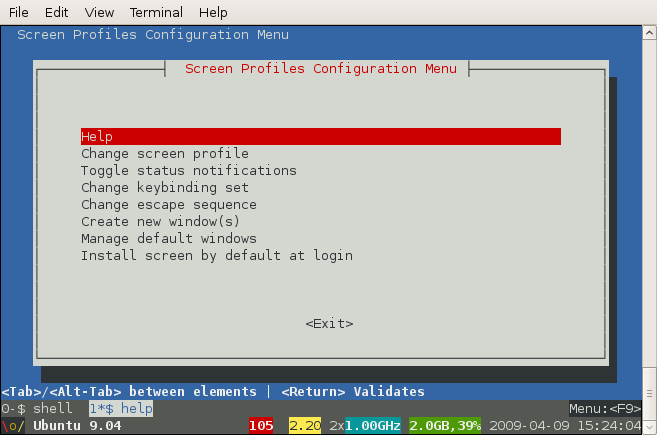Viewport: 657px width, 435px height.
Task: Click scrollbar down arrow
Action: (x=649, y=427)
